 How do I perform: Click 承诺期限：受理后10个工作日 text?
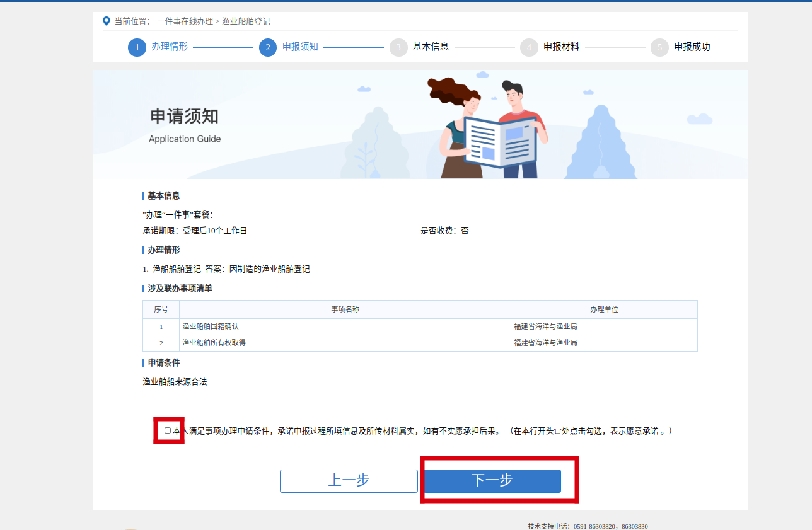click(195, 231)
